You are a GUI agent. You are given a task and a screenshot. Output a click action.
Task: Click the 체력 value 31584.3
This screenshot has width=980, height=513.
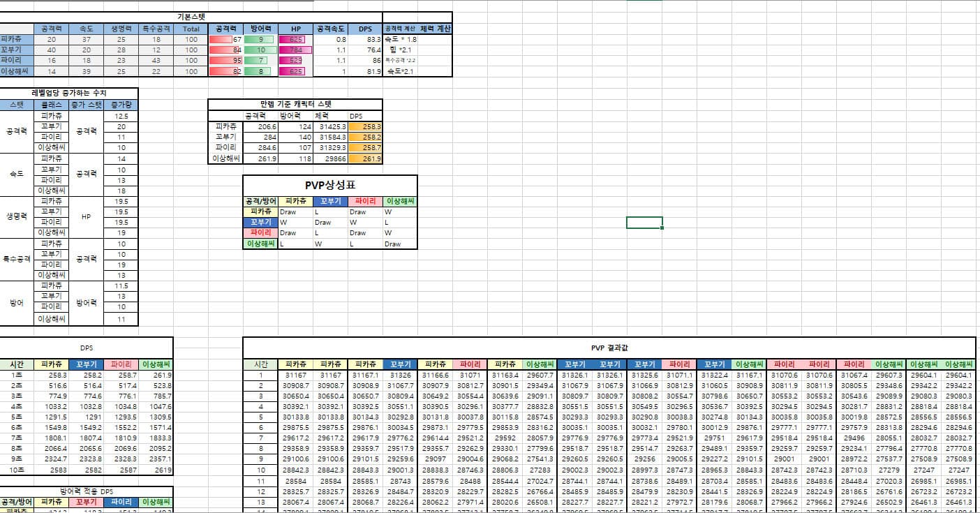pos(330,137)
